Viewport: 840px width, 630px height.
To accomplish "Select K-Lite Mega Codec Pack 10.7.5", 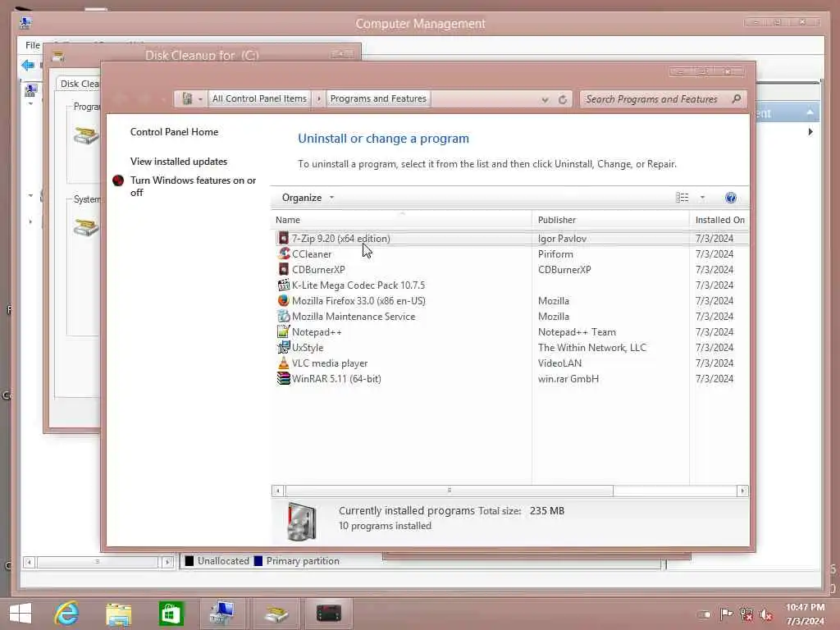I will point(358,285).
